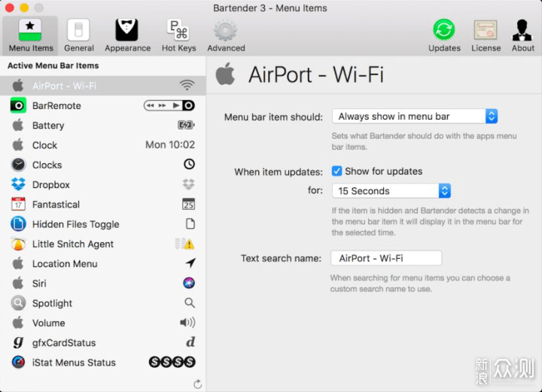The width and height of the screenshot is (542, 392).
Task: Edit the Text search name field
Action: [386, 258]
